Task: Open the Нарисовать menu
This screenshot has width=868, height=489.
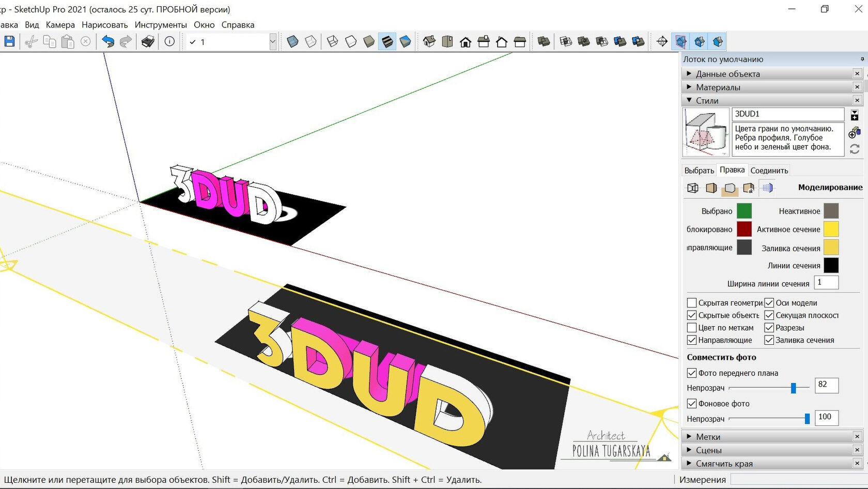Action: pyautogui.click(x=105, y=25)
